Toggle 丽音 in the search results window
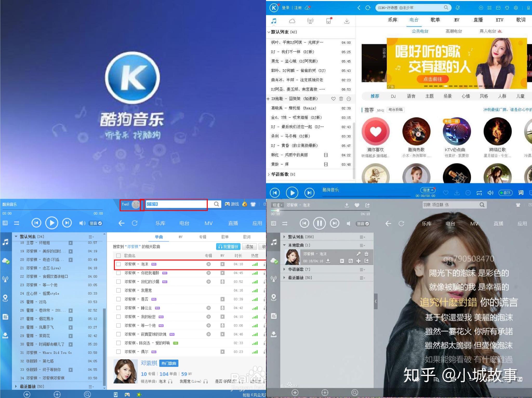 click(x=96, y=223)
